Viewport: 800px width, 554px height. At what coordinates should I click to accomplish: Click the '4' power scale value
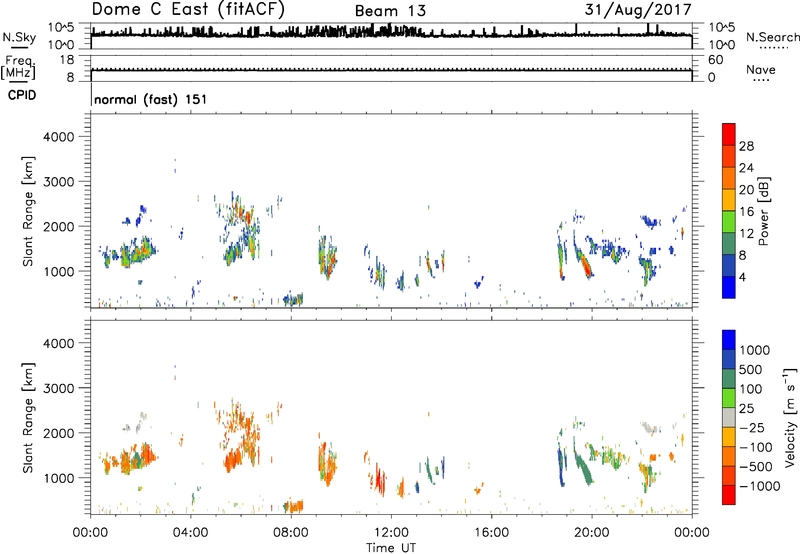(x=743, y=277)
